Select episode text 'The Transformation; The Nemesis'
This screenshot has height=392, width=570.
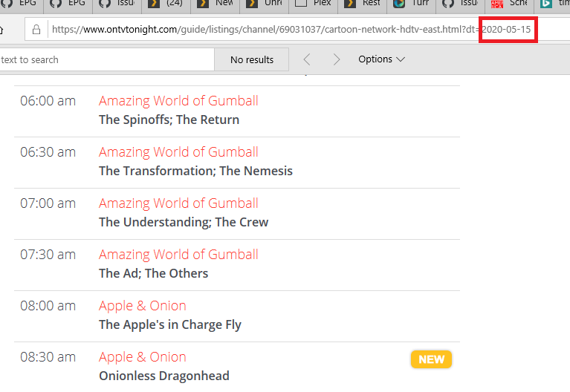pos(195,171)
